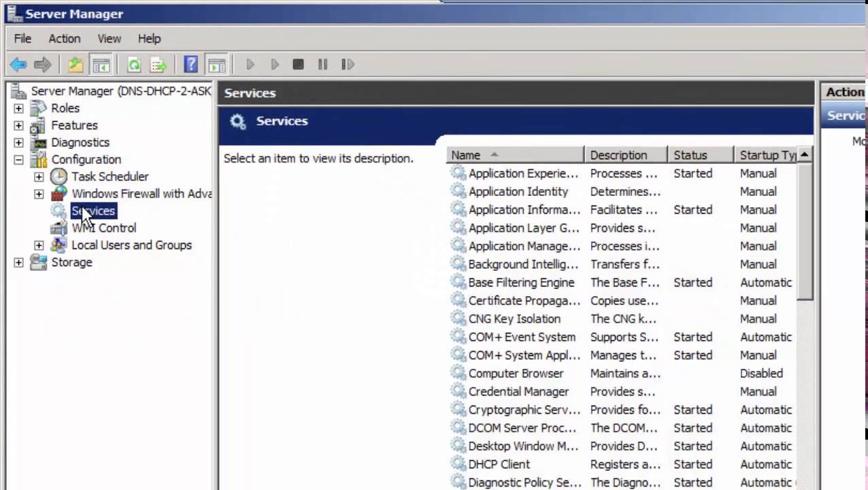
Task: Click the Export List toolbar icon
Action: pyautogui.click(x=158, y=65)
